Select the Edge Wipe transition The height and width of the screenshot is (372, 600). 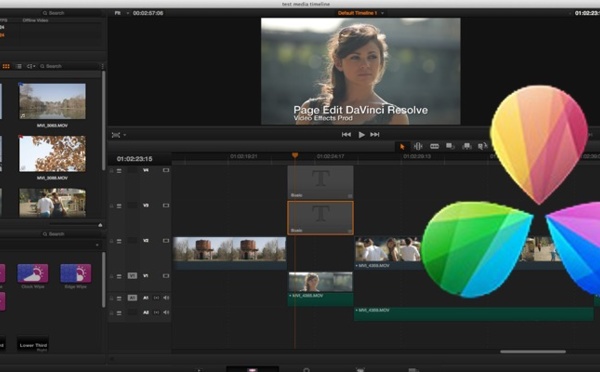pyautogui.click(x=76, y=273)
